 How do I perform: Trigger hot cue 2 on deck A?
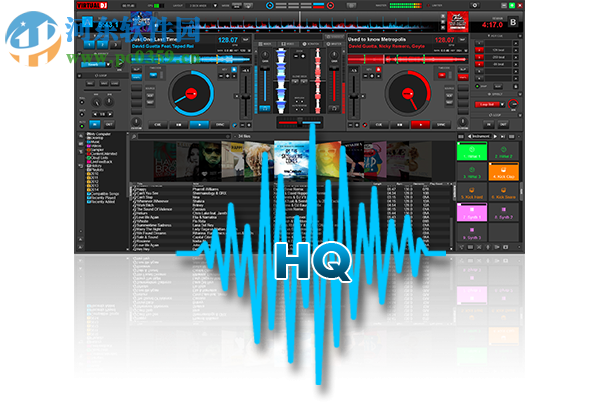coord(102,45)
